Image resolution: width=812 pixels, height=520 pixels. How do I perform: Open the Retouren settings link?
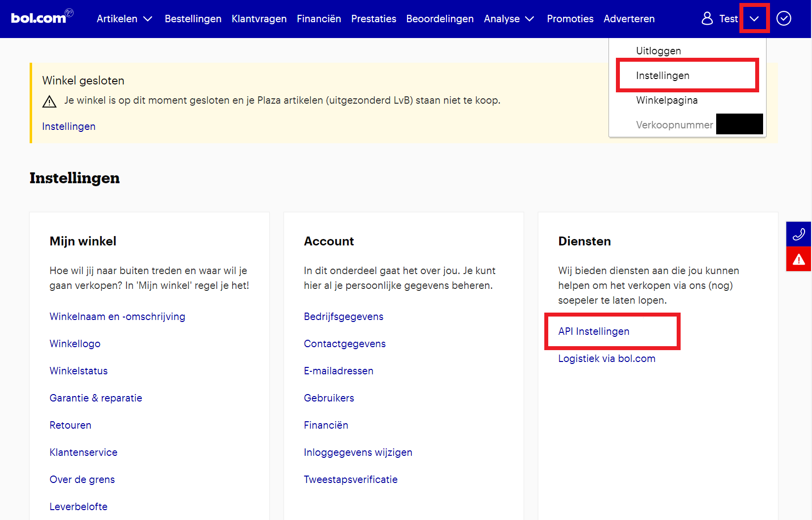pos(71,425)
